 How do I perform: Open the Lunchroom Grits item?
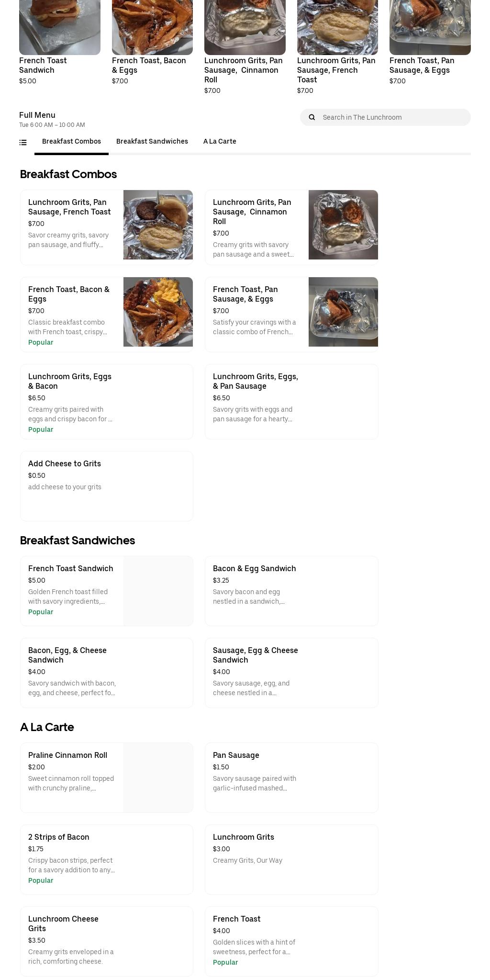tap(291, 859)
